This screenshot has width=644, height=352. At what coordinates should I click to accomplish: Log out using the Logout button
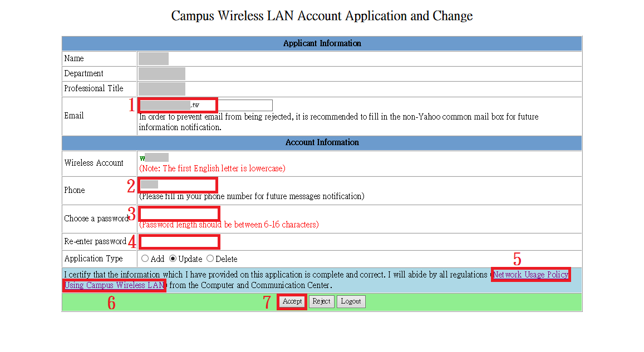(x=351, y=301)
